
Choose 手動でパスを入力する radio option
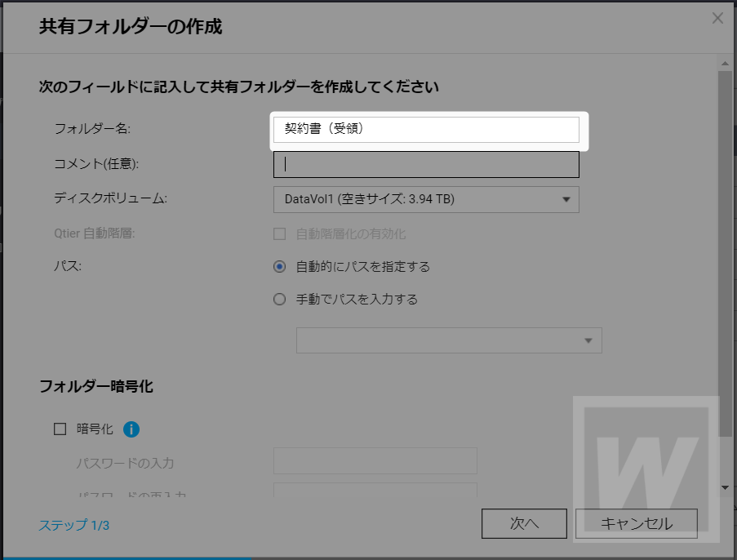(280, 299)
